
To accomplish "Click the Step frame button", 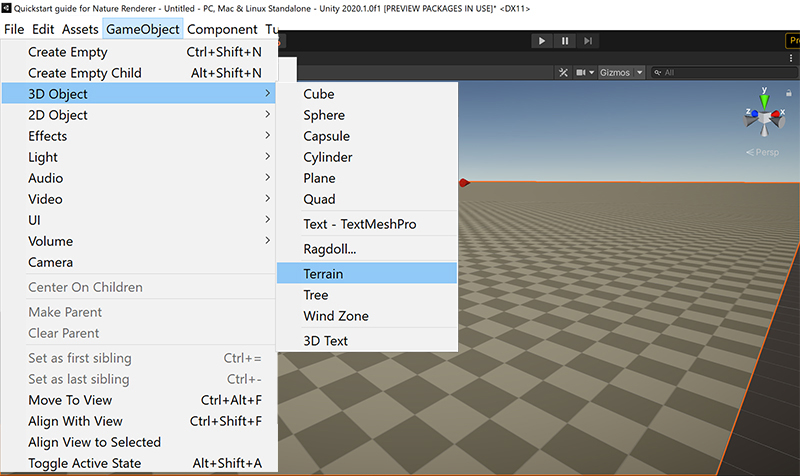I will (588, 41).
